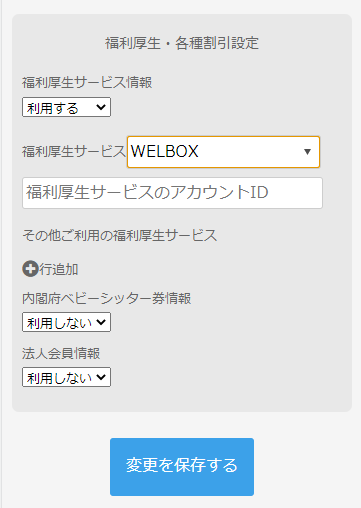Click the WELBOX text in the combo box
The image size is (361, 508).
[165, 151]
